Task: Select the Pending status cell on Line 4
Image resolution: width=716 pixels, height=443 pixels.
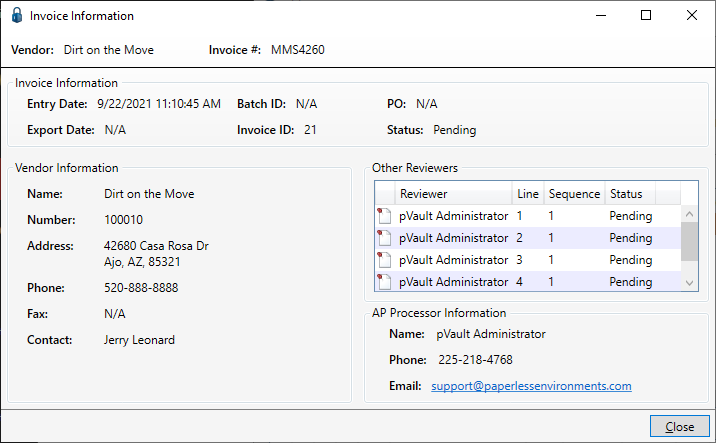Action: (630, 282)
